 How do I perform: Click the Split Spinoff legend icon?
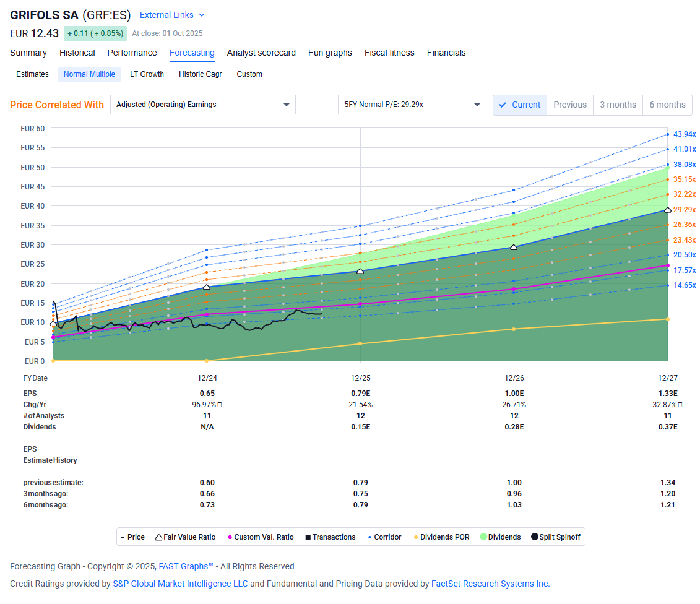pos(536,537)
